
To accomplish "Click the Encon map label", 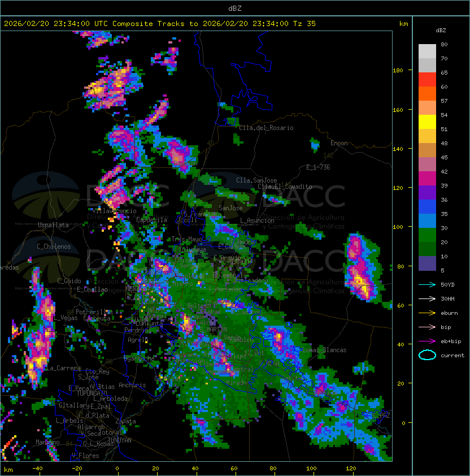I will tap(339, 143).
